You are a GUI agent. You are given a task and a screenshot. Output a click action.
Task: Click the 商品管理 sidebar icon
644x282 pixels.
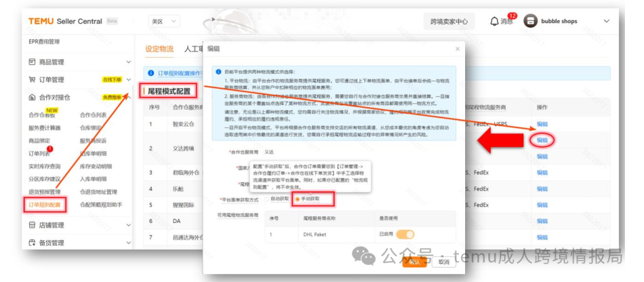click(x=32, y=62)
